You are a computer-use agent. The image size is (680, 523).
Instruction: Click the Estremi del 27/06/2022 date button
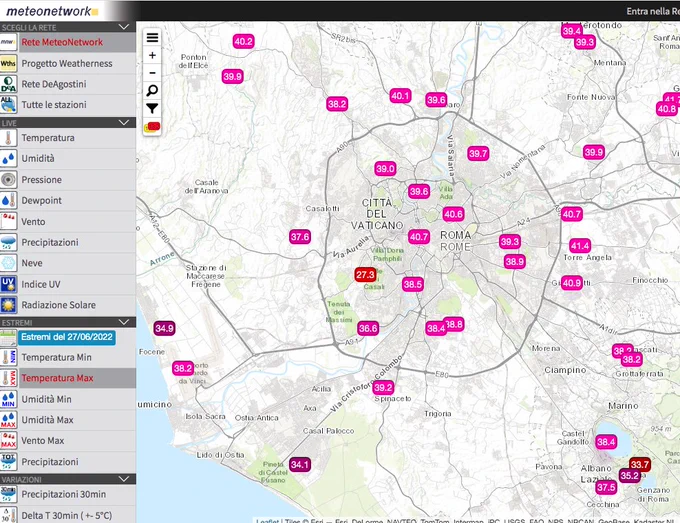[x=67, y=337]
